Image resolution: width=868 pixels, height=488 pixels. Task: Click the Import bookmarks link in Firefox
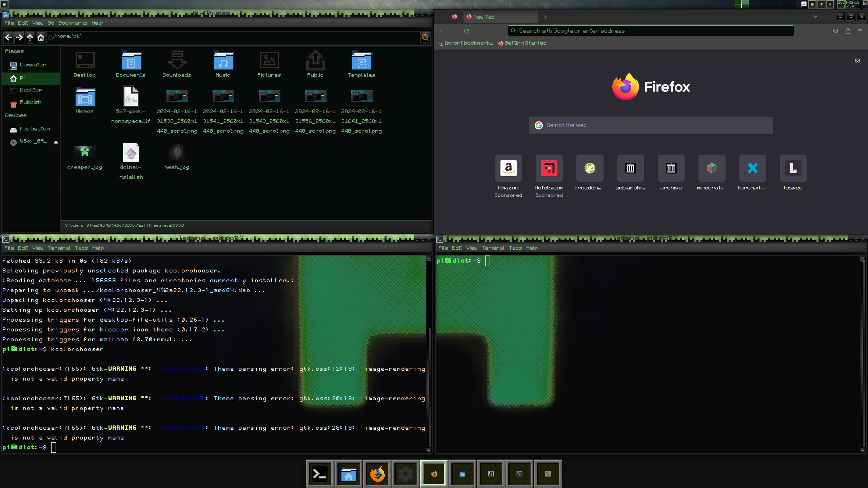(x=466, y=43)
